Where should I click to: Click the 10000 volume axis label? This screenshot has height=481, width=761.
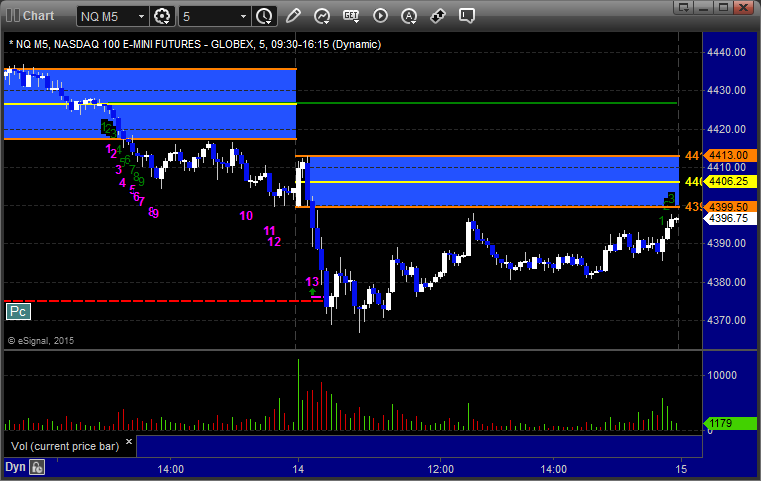pos(722,375)
